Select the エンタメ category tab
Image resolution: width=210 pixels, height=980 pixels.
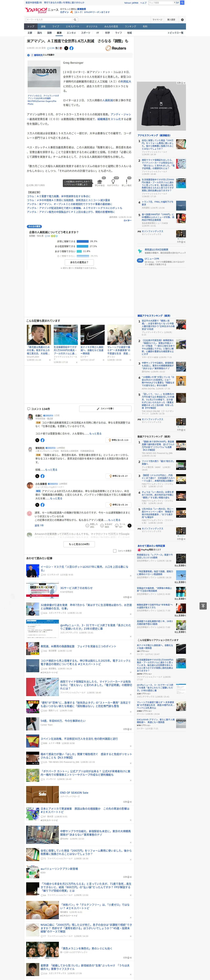(71, 33)
